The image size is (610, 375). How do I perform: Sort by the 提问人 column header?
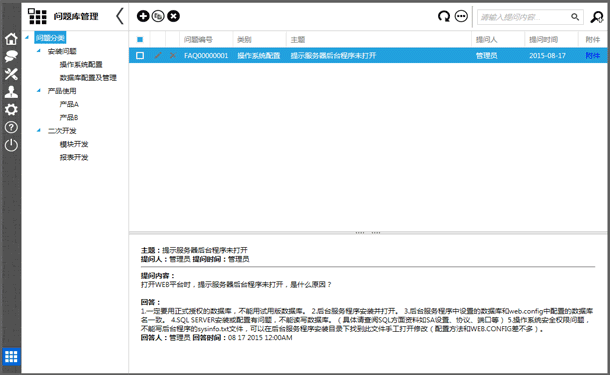(x=486, y=39)
